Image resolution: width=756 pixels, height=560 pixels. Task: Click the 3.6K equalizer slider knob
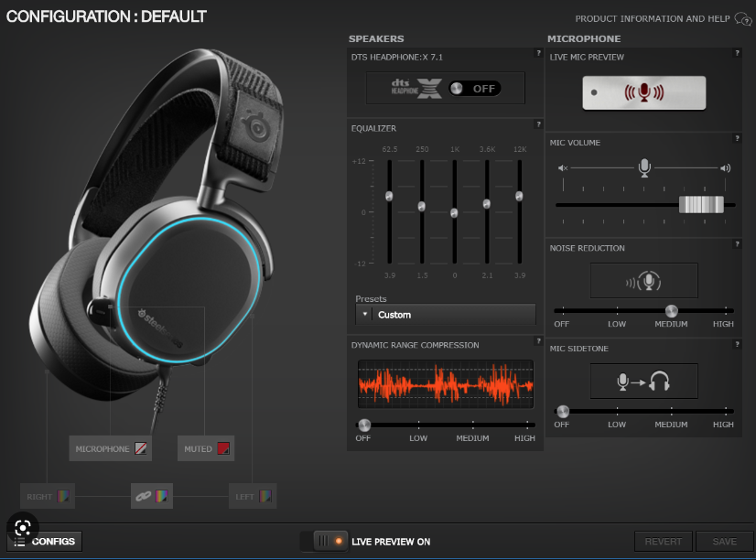pyautogui.click(x=487, y=204)
